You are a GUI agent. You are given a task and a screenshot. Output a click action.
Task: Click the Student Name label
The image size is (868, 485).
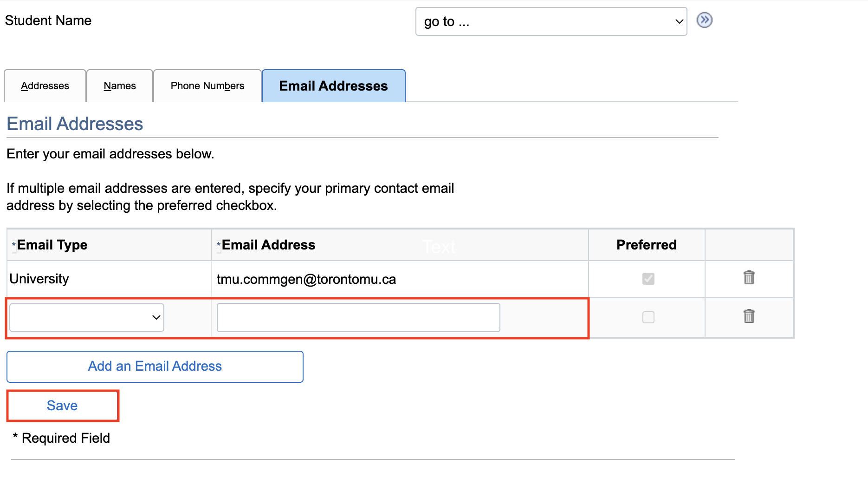(x=48, y=20)
